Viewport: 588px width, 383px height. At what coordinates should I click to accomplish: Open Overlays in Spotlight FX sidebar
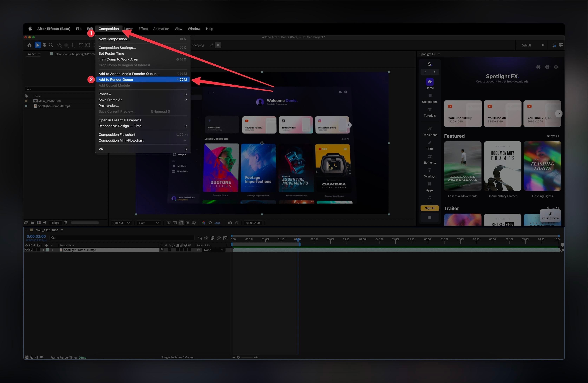pyautogui.click(x=430, y=173)
